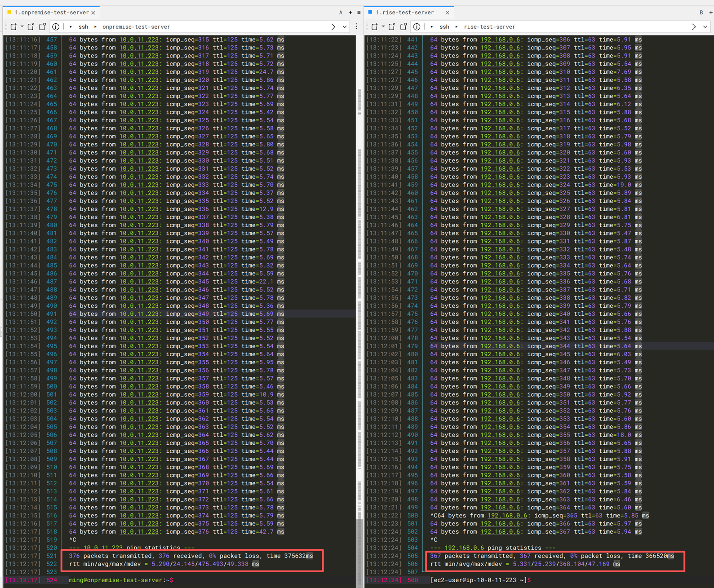This screenshot has width=714, height=588.
Task: Click the group B label in right pane
Action: [701, 13]
